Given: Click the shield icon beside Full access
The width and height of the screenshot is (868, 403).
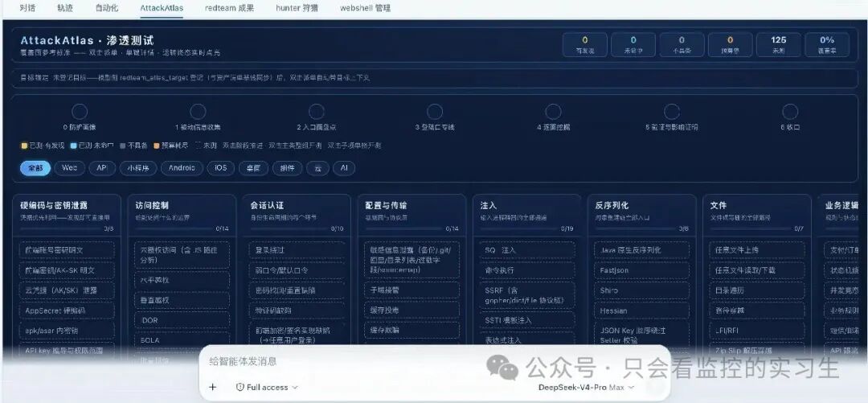Looking at the screenshot, I should tap(240, 387).
